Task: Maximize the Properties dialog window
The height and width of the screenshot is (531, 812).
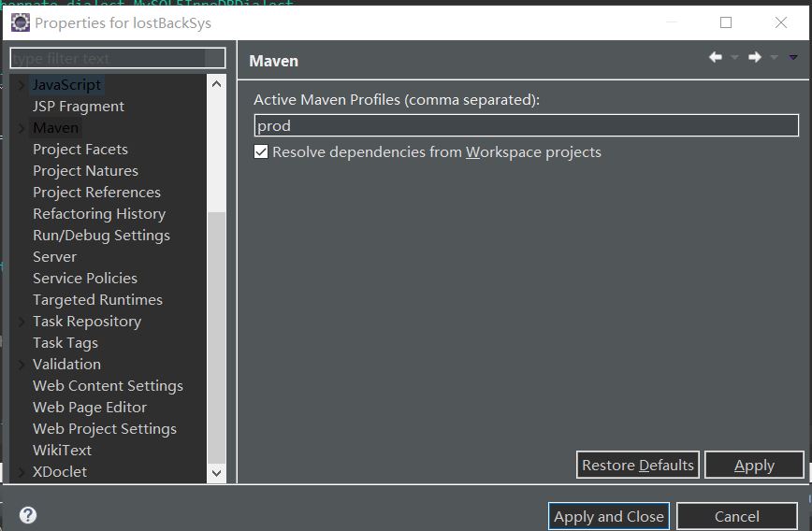Action: (x=726, y=22)
